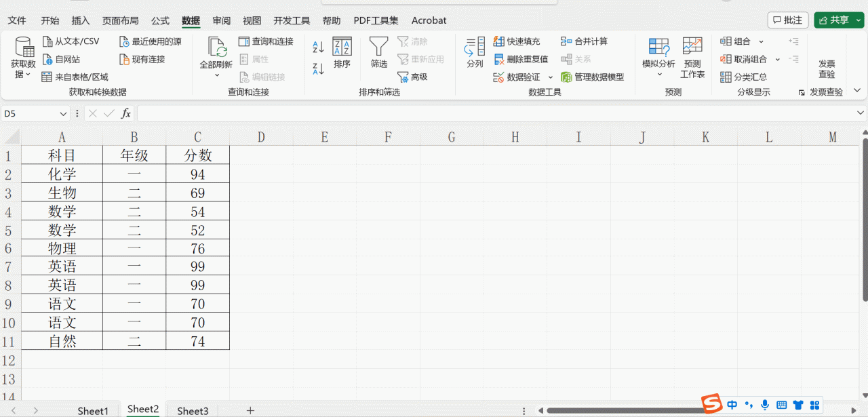Image resolution: width=868 pixels, height=417 pixels.
Task: Click 来自表格/区域 button
Action: pyautogui.click(x=75, y=77)
